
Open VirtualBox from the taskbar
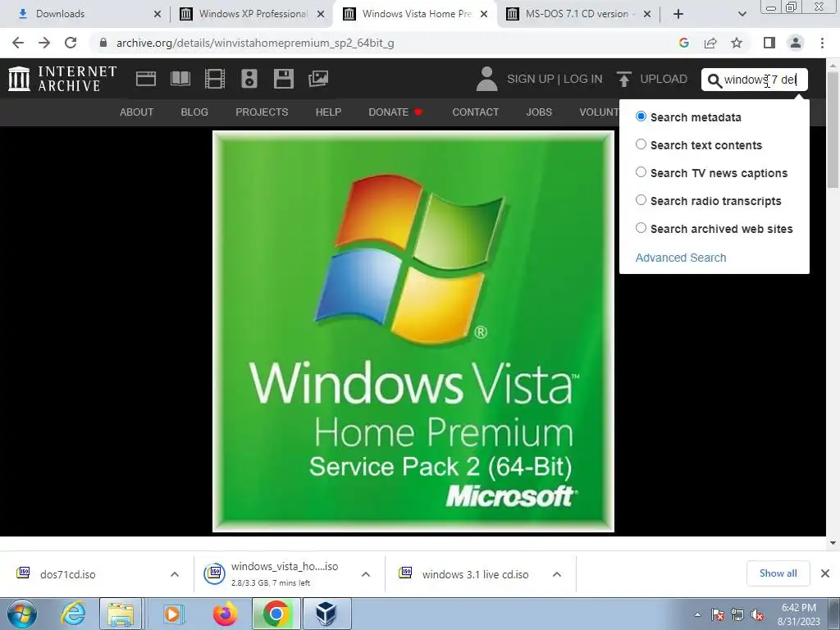click(x=326, y=614)
